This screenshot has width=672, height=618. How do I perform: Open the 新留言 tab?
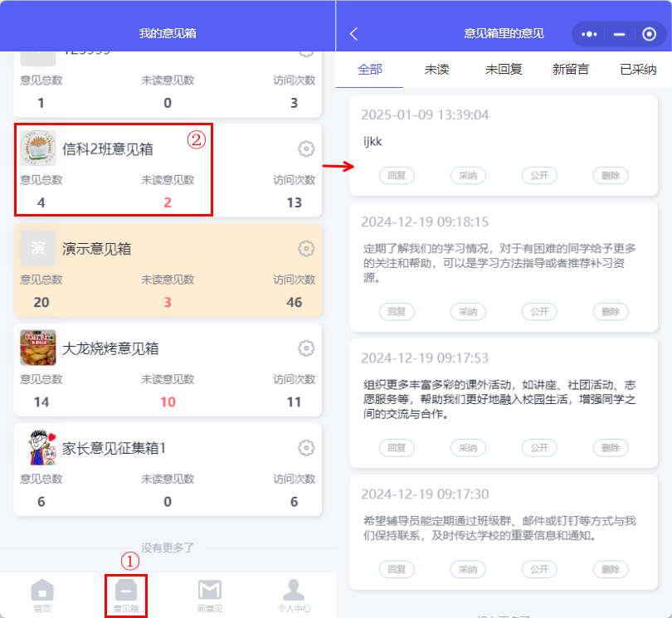click(x=571, y=70)
